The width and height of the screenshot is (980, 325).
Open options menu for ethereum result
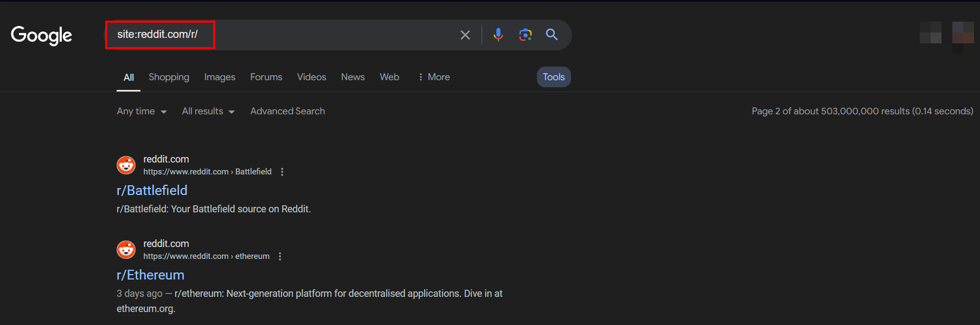(280, 256)
